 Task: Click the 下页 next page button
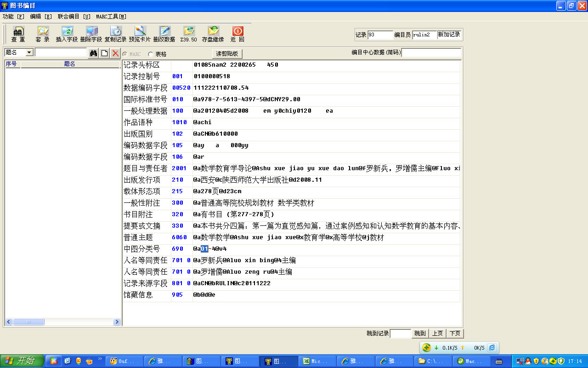[455, 333]
